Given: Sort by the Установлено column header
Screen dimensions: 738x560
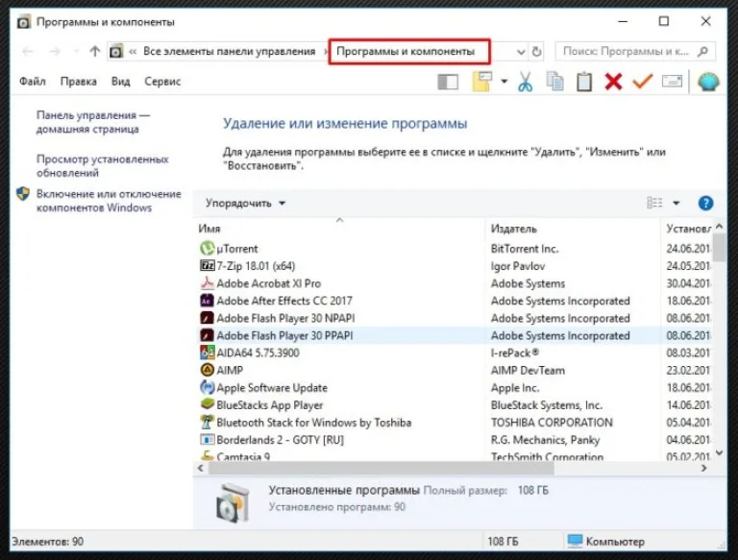Looking at the screenshot, I should [688, 229].
